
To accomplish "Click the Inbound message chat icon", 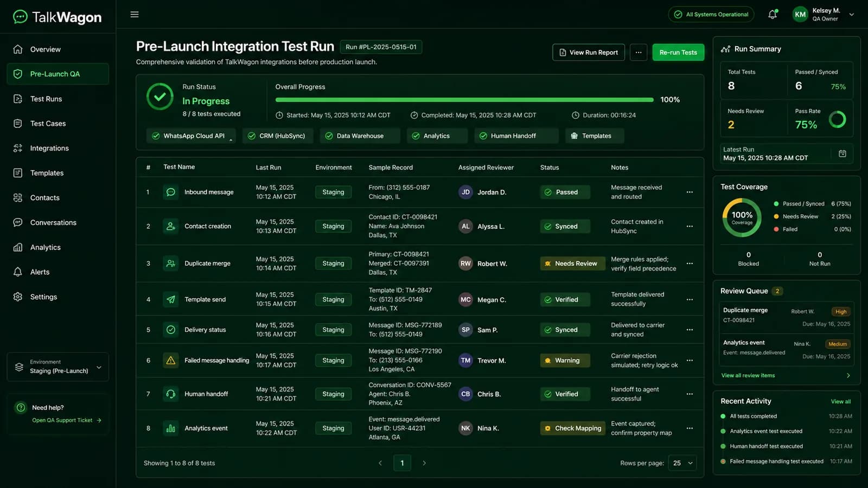I will point(171,192).
